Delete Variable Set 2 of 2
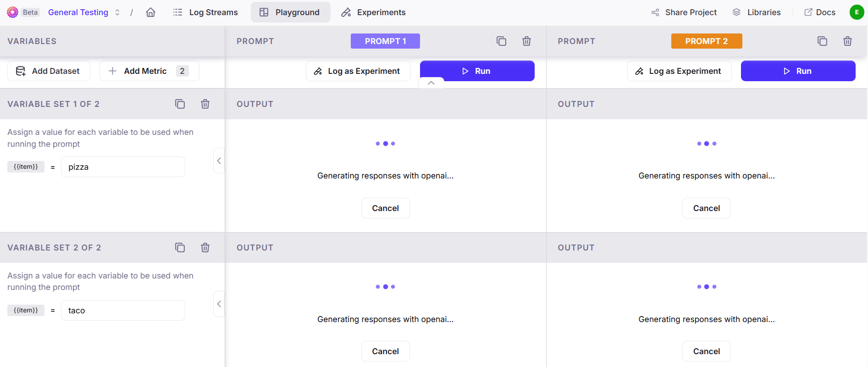 click(x=205, y=247)
